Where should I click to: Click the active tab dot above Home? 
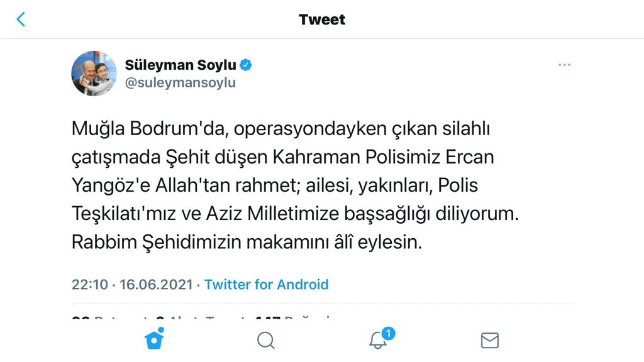pyautogui.click(x=162, y=329)
